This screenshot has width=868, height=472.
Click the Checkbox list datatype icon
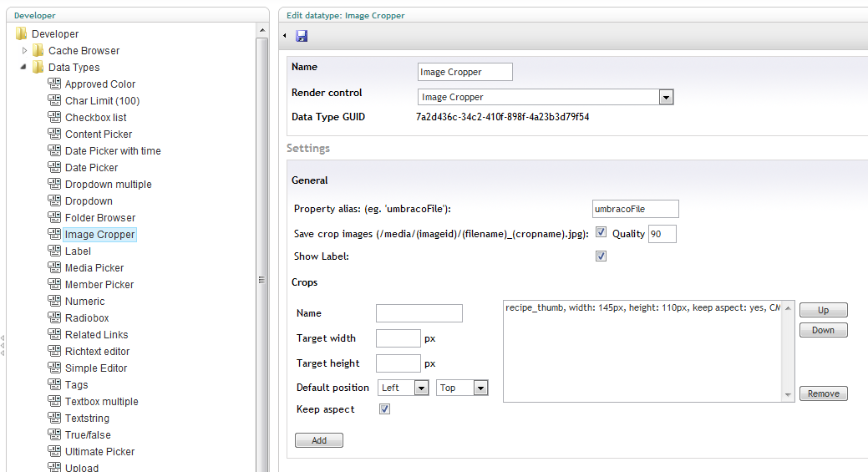pos(54,117)
